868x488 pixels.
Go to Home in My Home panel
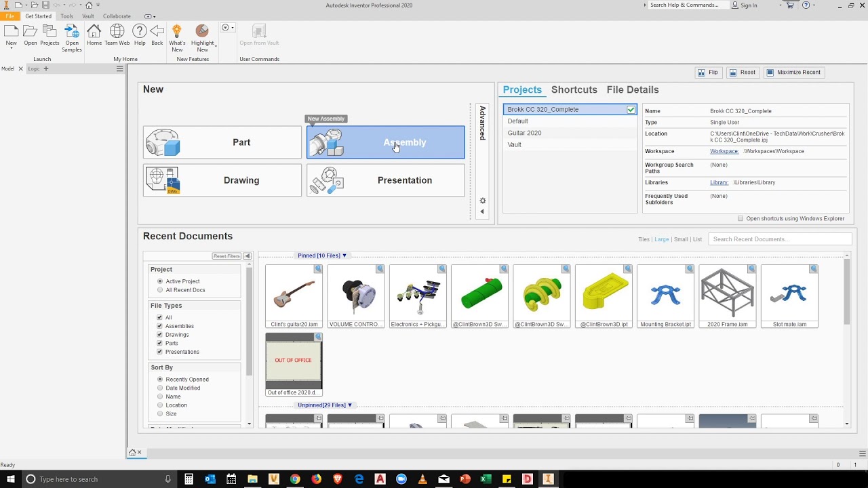pos(94,35)
